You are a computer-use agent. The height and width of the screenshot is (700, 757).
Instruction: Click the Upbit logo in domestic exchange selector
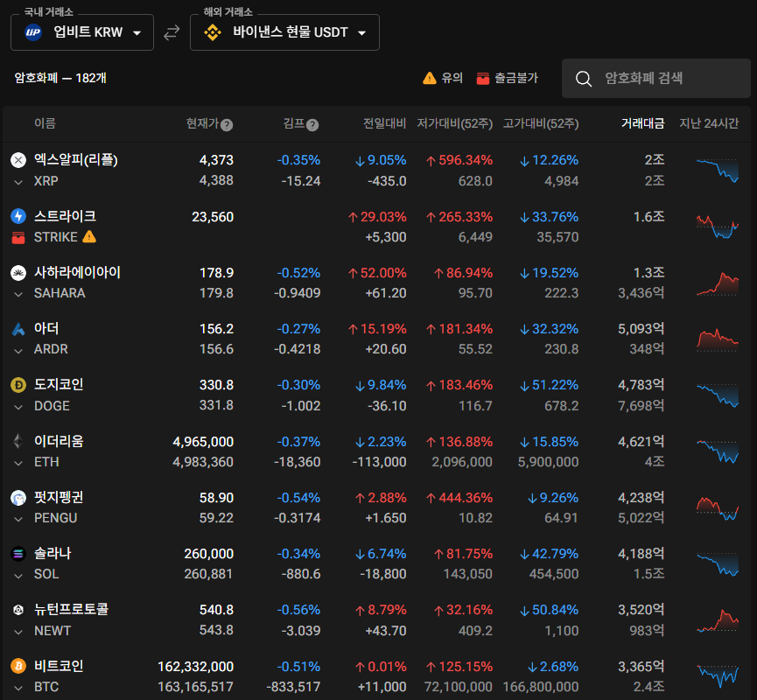coord(33,32)
